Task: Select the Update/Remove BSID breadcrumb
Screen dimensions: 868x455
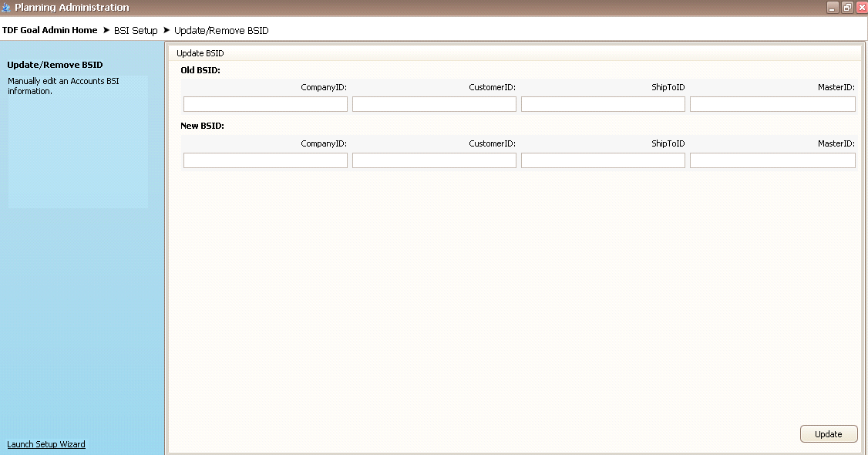Action: click(221, 31)
